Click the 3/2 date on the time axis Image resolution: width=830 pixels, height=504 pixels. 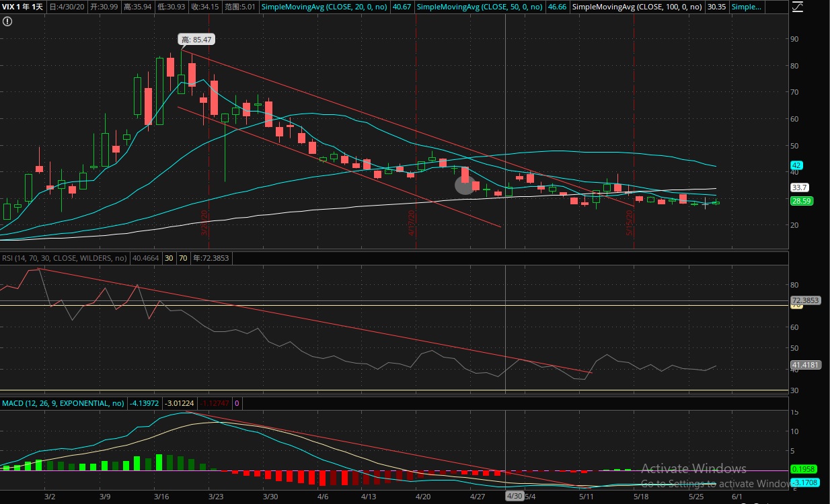[x=50, y=497]
